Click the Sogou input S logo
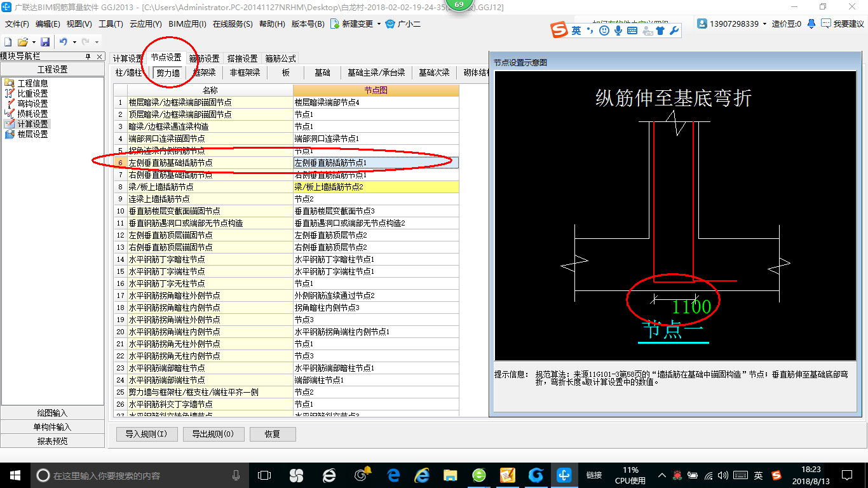The height and width of the screenshot is (488, 868). [559, 30]
